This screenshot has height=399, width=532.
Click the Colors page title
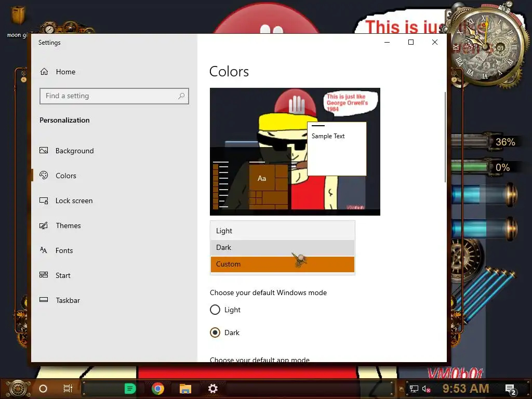tap(229, 72)
